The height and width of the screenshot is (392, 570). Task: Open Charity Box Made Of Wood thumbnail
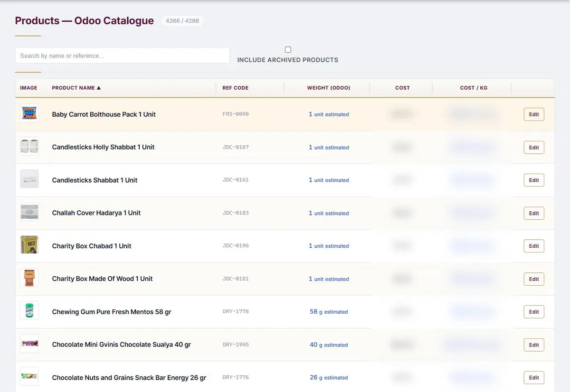pos(29,279)
